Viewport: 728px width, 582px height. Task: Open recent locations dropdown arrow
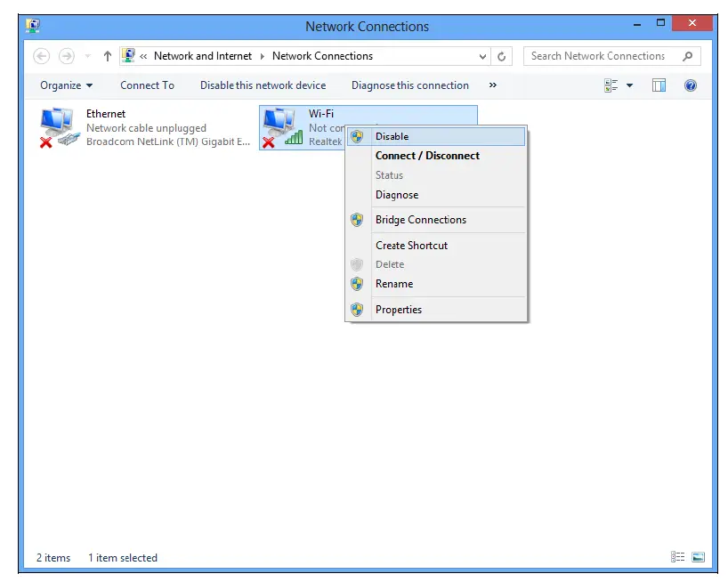[x=88, y=57]
